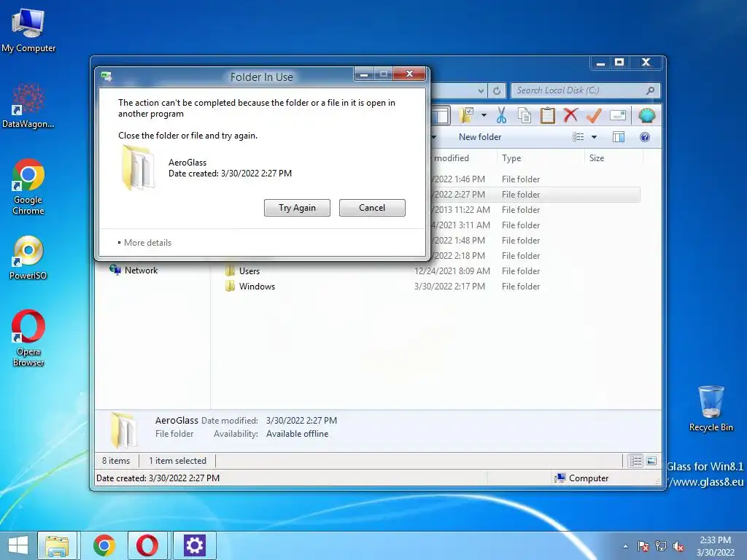Click the Action Center flag tray icon
The height and width of the screenshot is (560, 747).
click(643, 546)
